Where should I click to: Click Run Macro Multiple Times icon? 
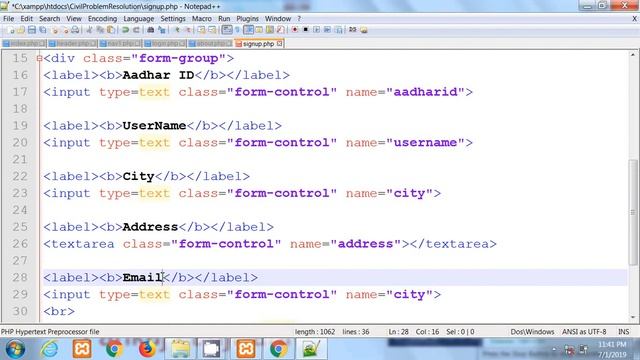tap(327, 30)
